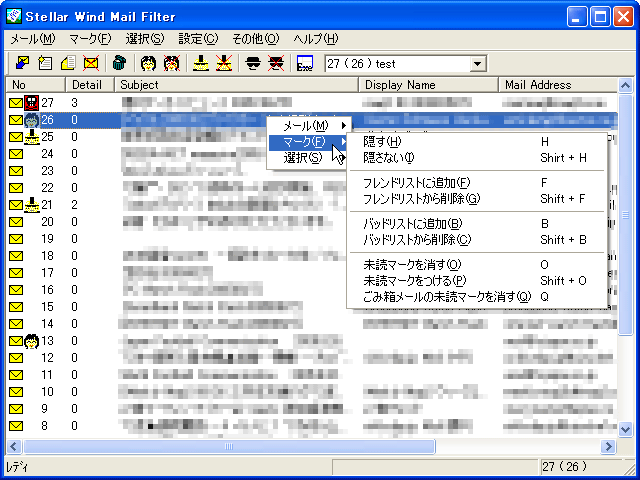Select mail row number 20
The height and width of the screenshot is (480, 640).
312,222
